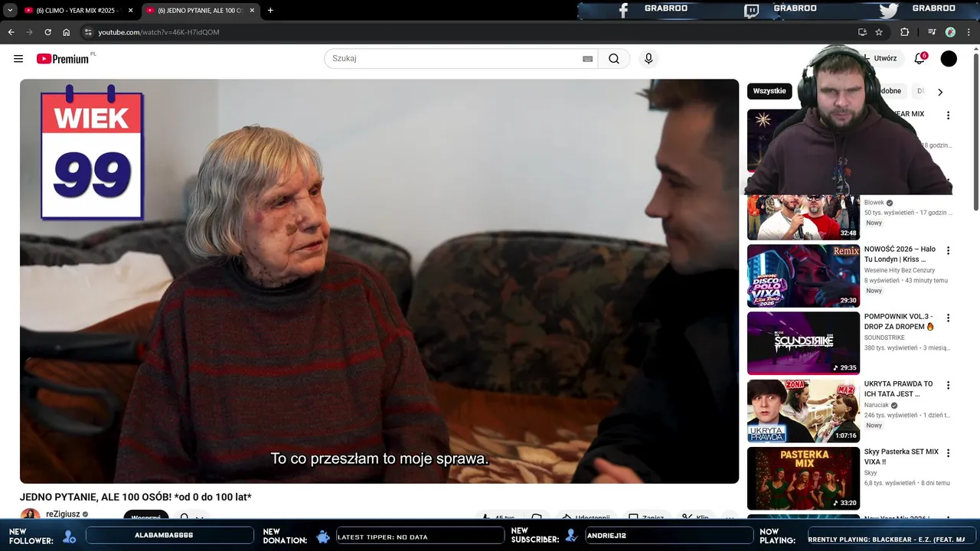Click the page vertical scrollbar thumb
The height and width of the screenshot is (551, 980).
975,132
